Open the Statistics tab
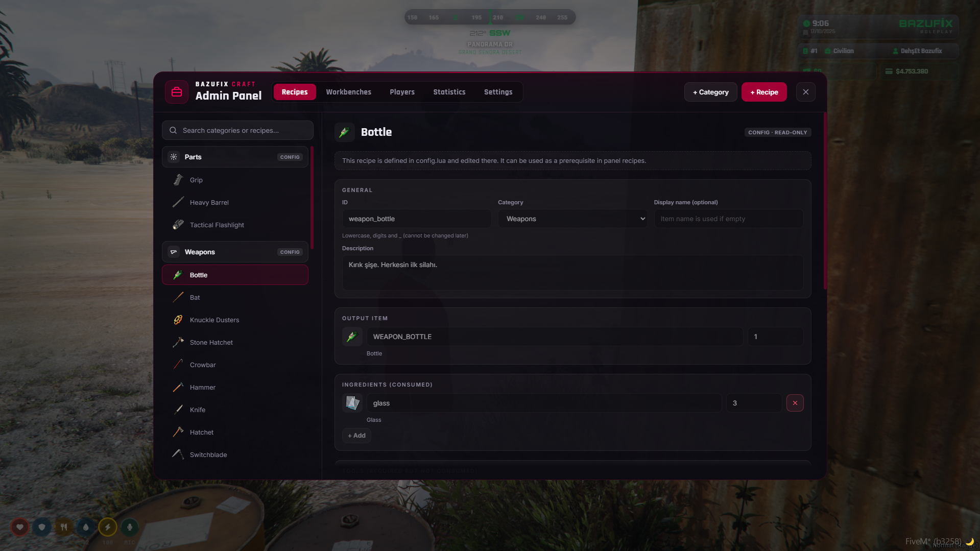Screen dimensions: 980x551 [x=449, y=92]
